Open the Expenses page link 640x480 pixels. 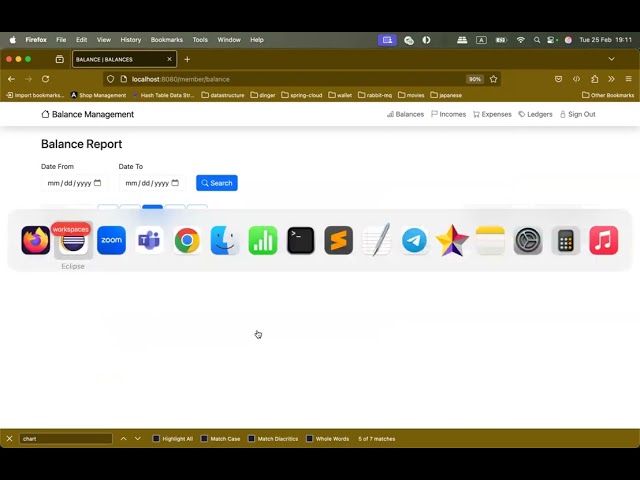click(492, 114)
